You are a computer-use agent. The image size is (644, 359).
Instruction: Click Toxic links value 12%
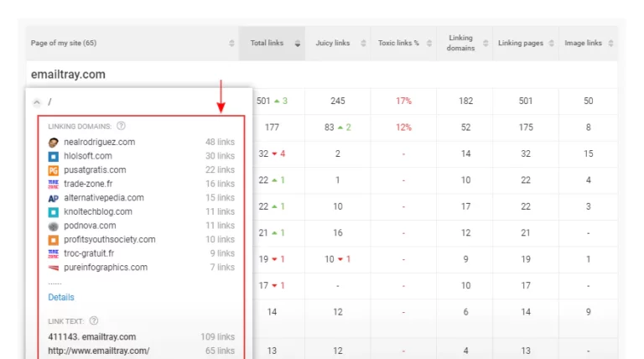tap(403, 127)
